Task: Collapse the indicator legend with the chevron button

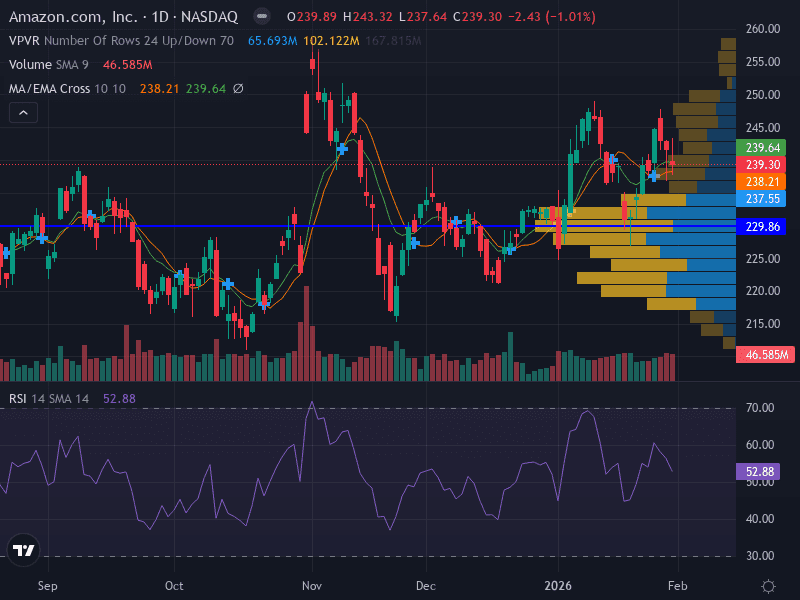Action: 23,113
